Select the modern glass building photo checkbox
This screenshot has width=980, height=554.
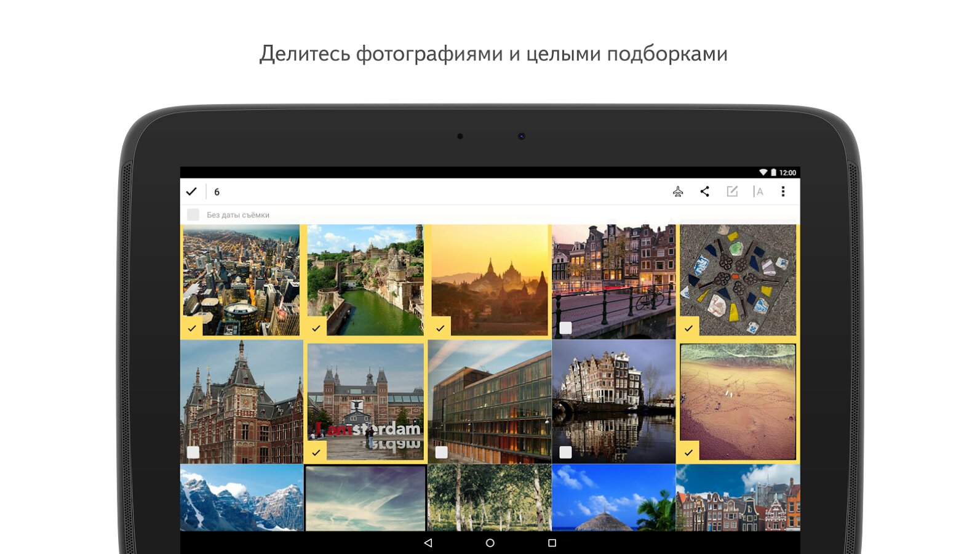click(441, 452)
